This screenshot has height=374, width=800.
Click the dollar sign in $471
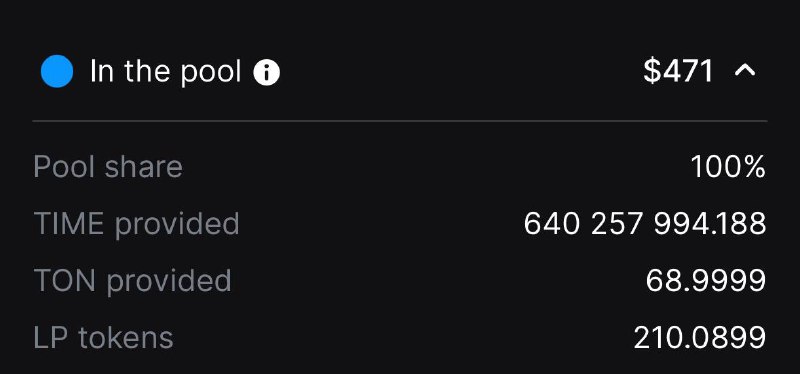pos(652,71)
